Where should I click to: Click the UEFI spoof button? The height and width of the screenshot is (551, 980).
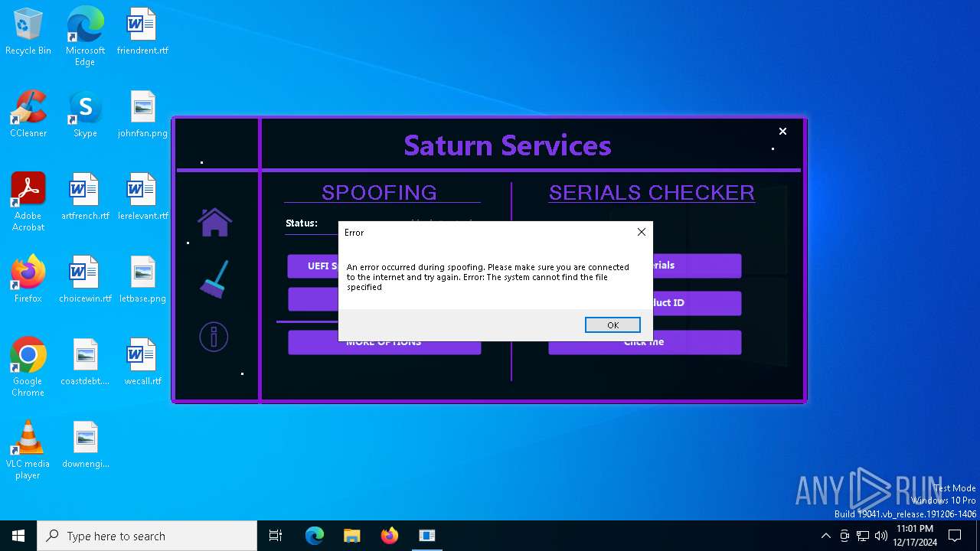(313, 266)
